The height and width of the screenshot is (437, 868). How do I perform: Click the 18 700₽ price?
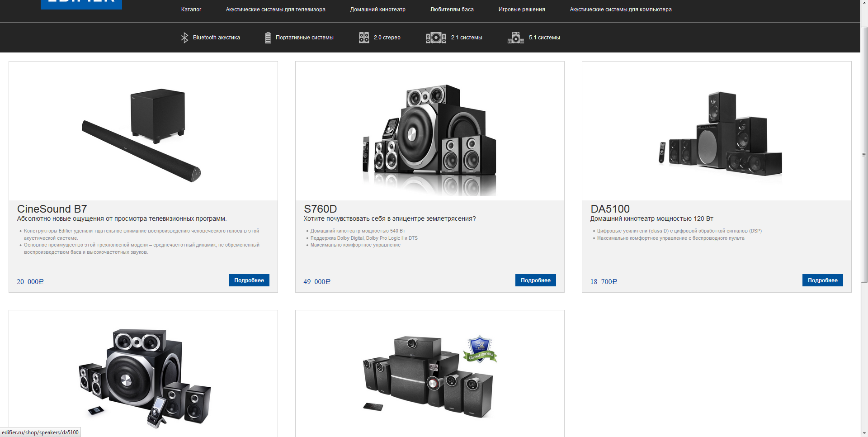click(604, 282)
